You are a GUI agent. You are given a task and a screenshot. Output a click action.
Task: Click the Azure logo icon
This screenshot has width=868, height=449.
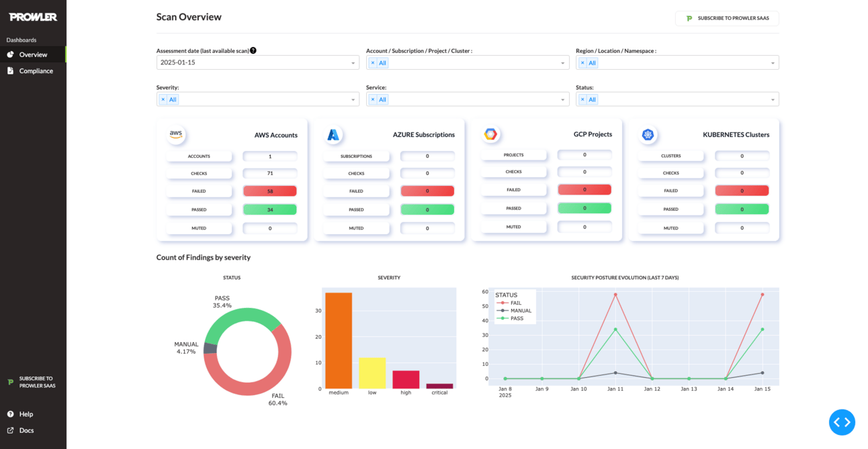click(333, 135)
